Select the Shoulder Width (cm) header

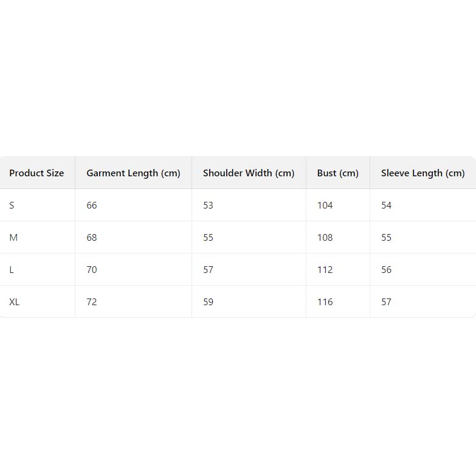coord(249,173)
